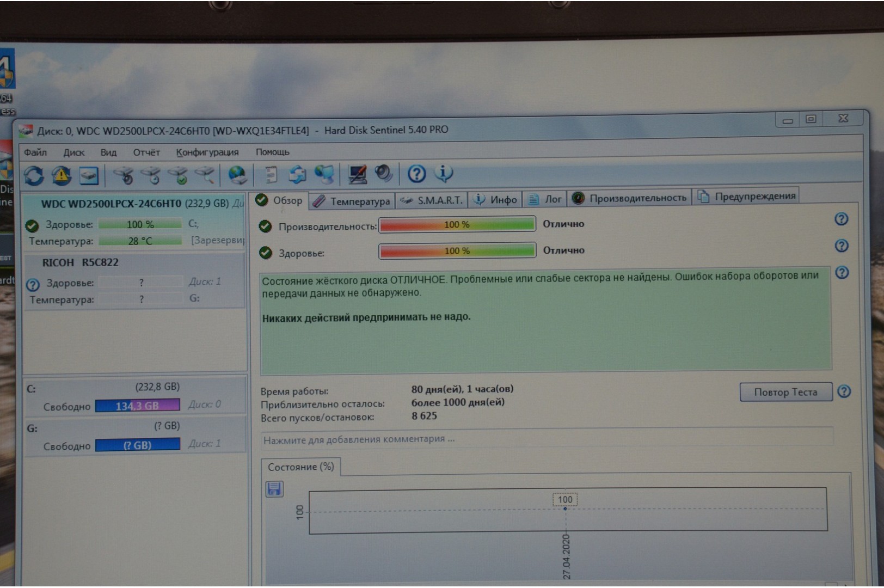Image resolution: width=884 pixels, height=588 pixels.
Task: Click help icon next to Производительность bar
Action: [841, 219]
